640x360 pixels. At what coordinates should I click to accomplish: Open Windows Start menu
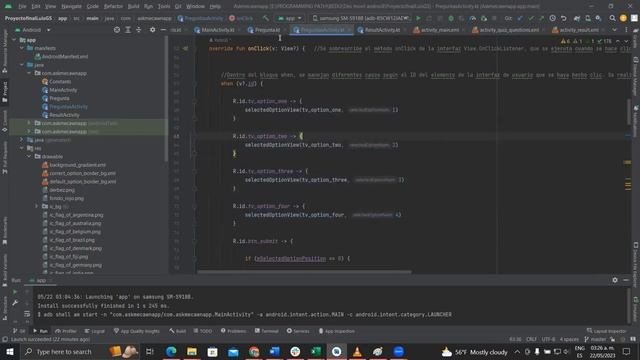10,351
